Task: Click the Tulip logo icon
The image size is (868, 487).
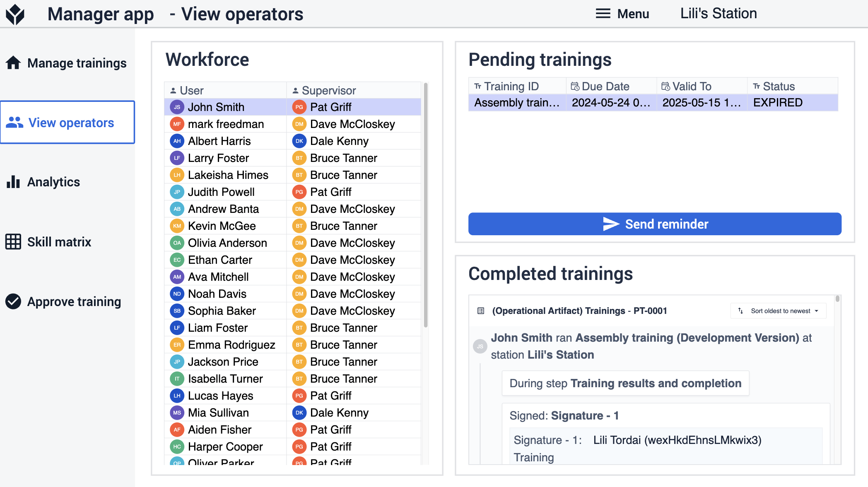Action: pyautogui.click(x=15, y=14)
